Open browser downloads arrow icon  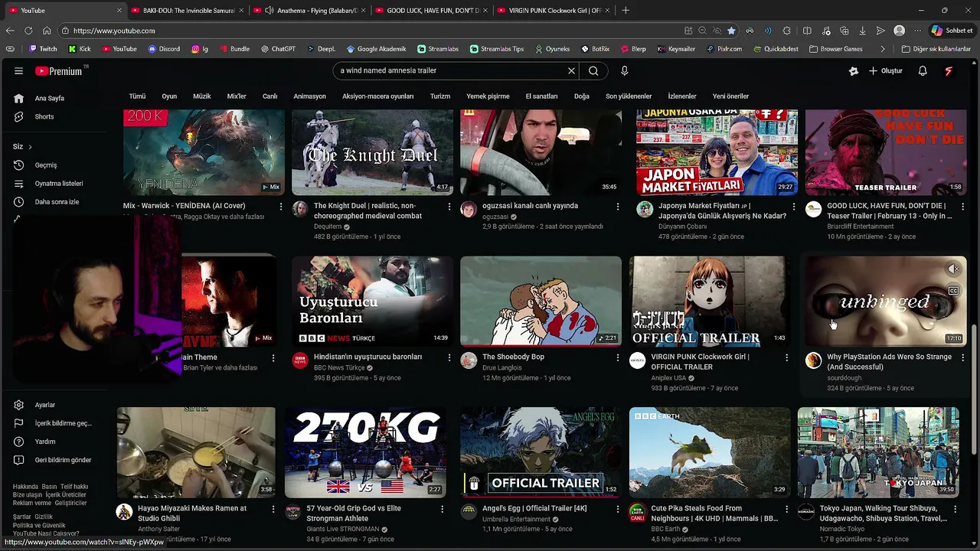tap(862, 31)
